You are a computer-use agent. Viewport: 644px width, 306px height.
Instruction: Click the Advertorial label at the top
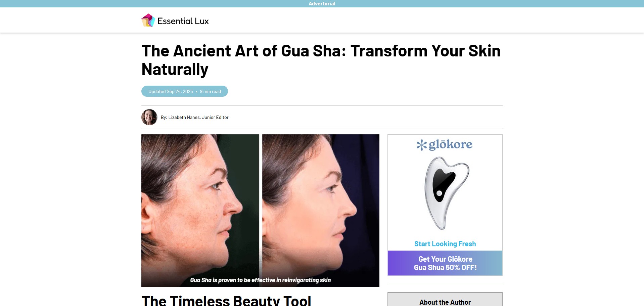322,4
